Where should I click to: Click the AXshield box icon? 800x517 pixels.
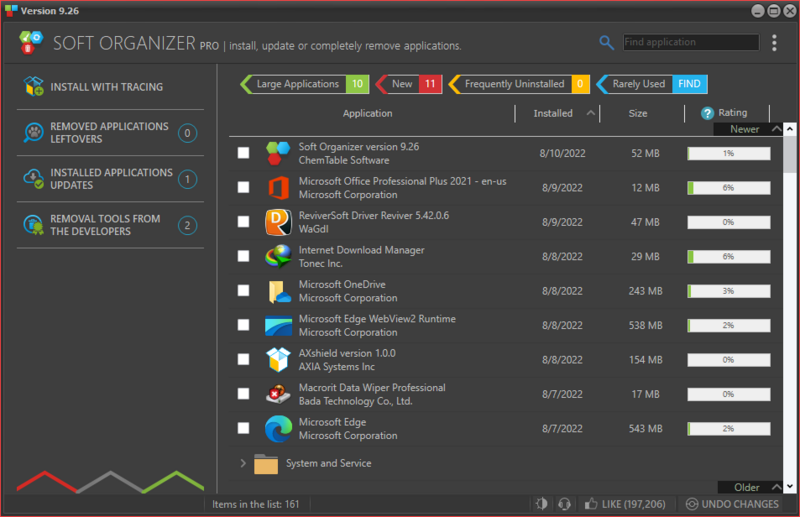[x=278, y=359]
